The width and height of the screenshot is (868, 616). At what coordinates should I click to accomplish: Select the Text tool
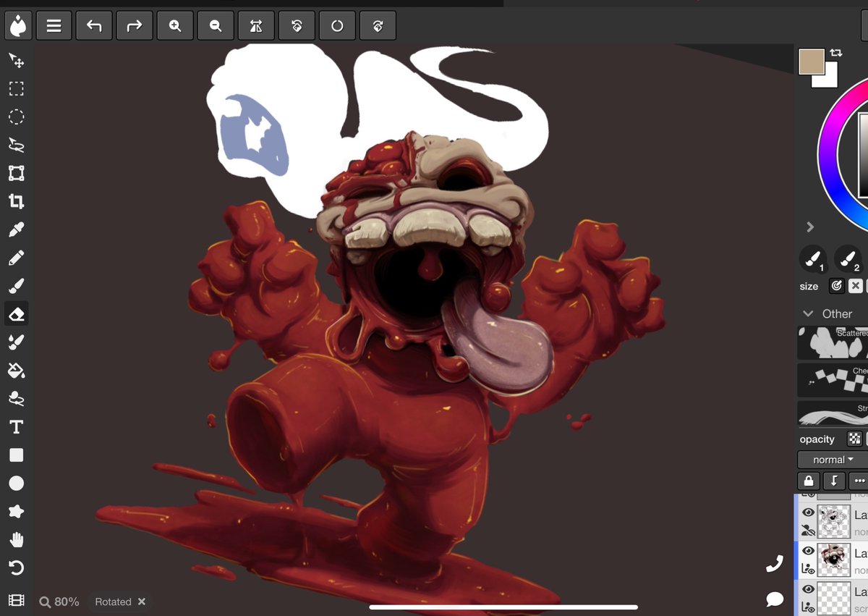(x=16, y=427)
